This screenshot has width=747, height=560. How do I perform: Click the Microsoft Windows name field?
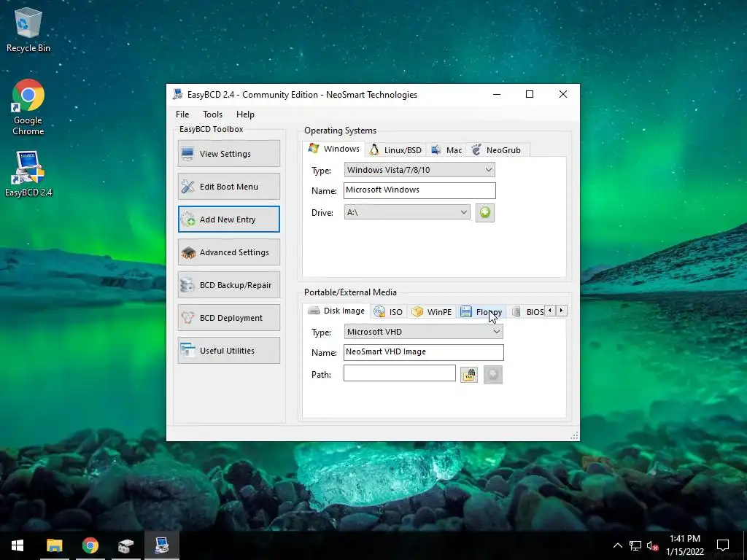[419, 190]
